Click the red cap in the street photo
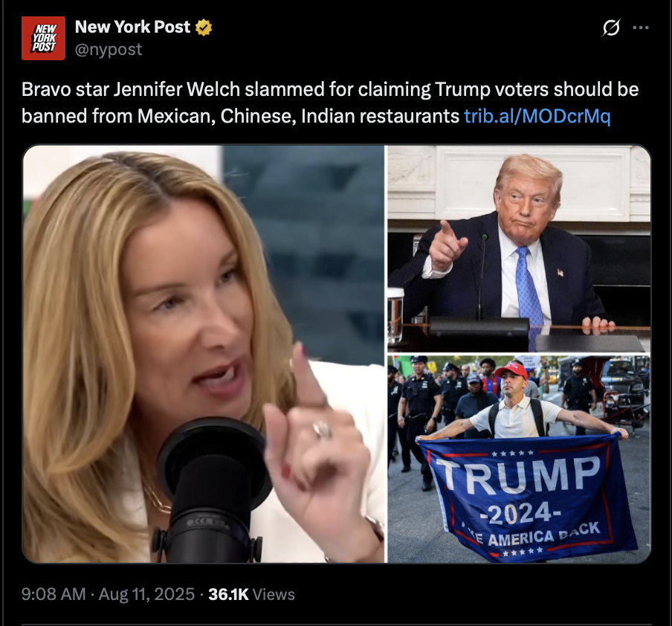 tap(511, 370)
